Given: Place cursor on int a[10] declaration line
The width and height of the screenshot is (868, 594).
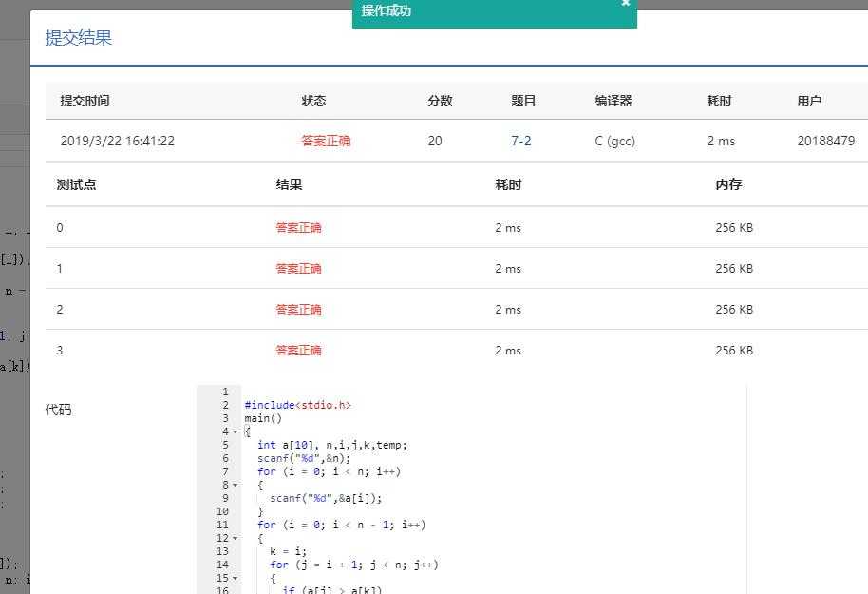Looking at the screenshot, I should coord(332,445).
